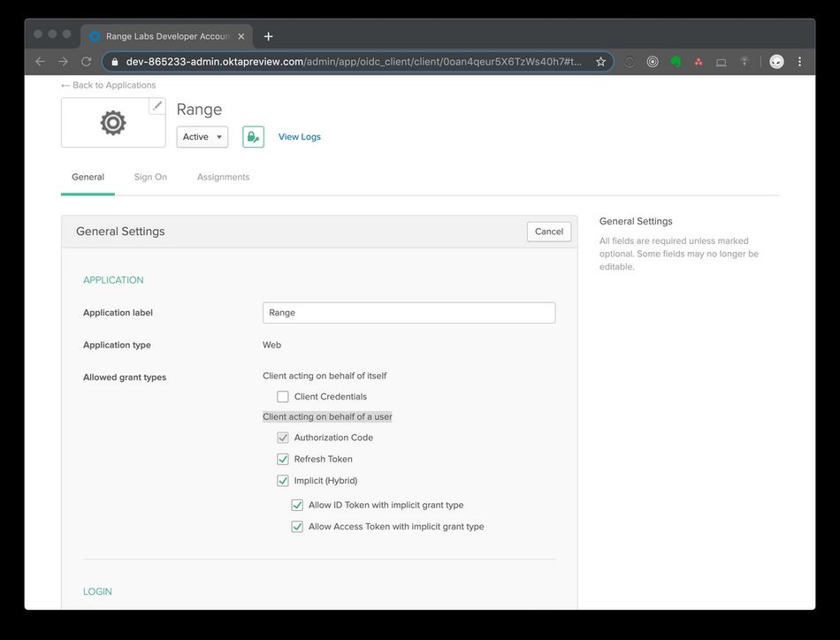Edit the app logo with pencil icon
The width and height of the screenshot is (840, 640).
(x=157, y=105)
